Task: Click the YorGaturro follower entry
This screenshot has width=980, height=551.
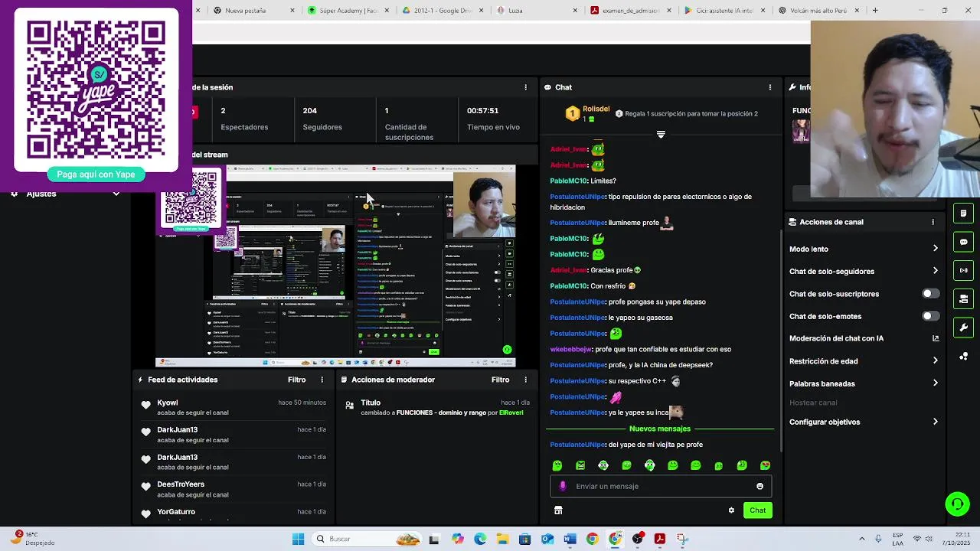Action: pos(234,515)
